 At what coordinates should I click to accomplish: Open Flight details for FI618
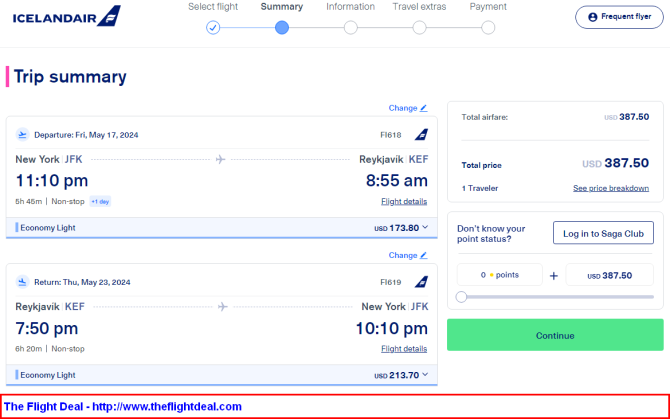(x=404, y=201)
